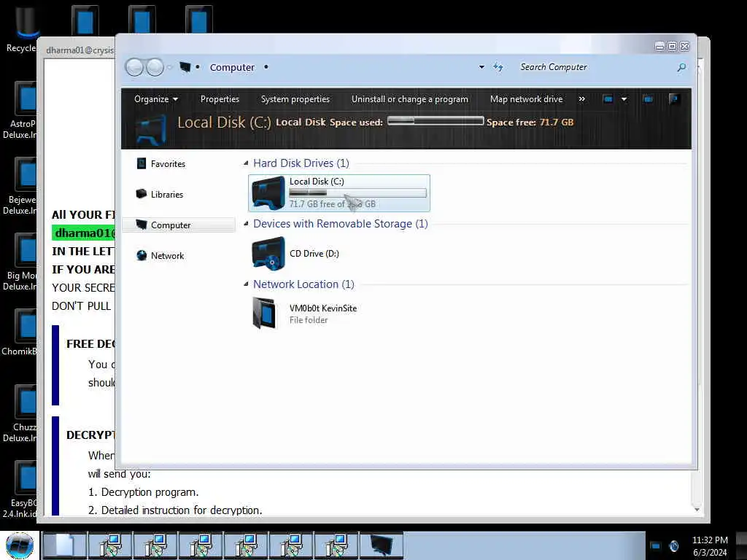This screenshot has width=747, height=560.
Task: Select the CD Drive (D:) icon
Action: tap(268, 253)
